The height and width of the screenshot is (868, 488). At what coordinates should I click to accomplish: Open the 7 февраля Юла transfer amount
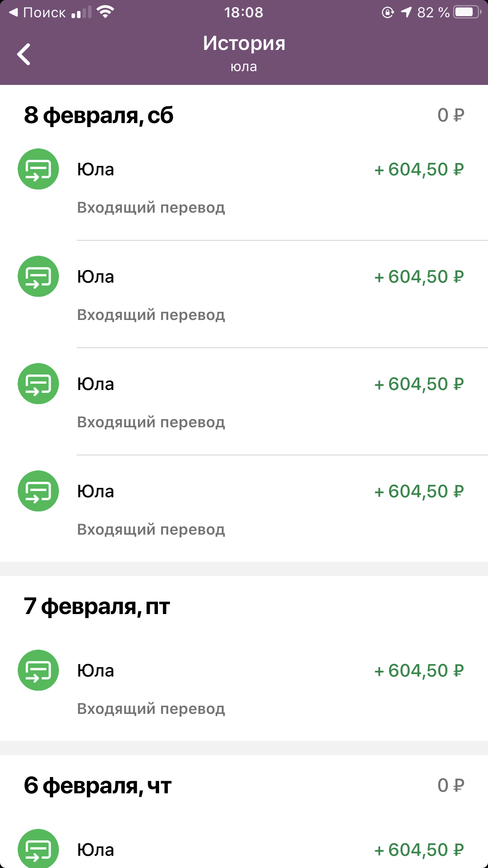click(x=419, y=671)
